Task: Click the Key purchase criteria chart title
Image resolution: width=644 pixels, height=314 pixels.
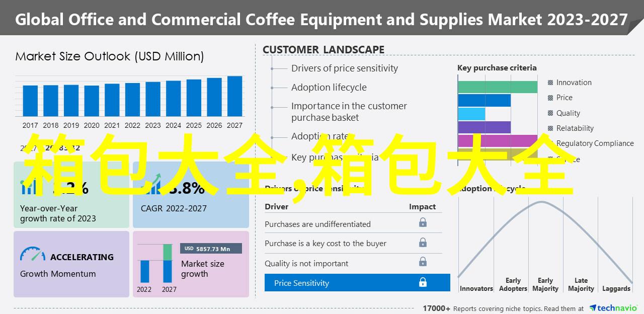Action: pos(497,67)
